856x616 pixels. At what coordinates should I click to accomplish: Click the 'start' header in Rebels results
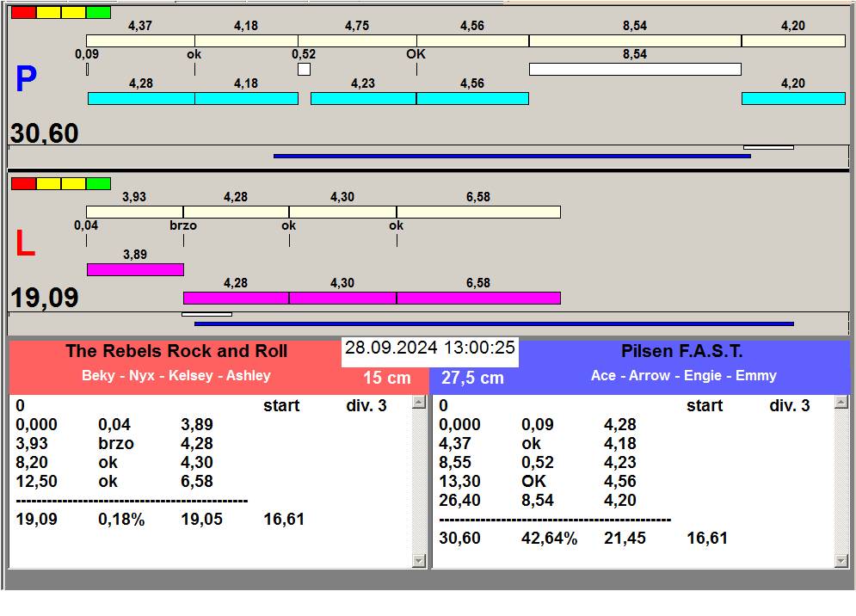281,406
